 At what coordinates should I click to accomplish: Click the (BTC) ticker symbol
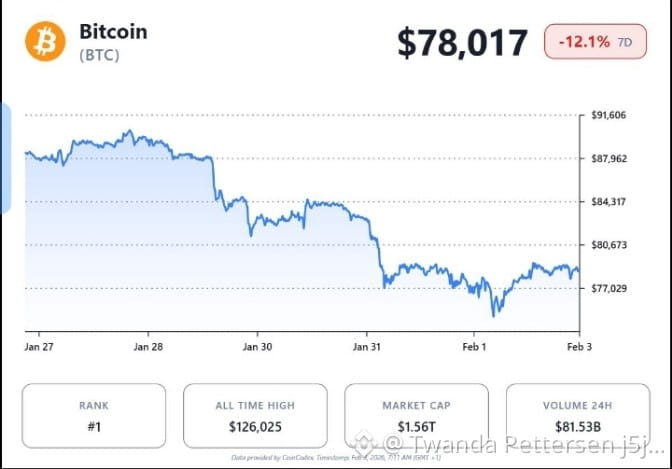pyautogui.click(x=99, y=55)
